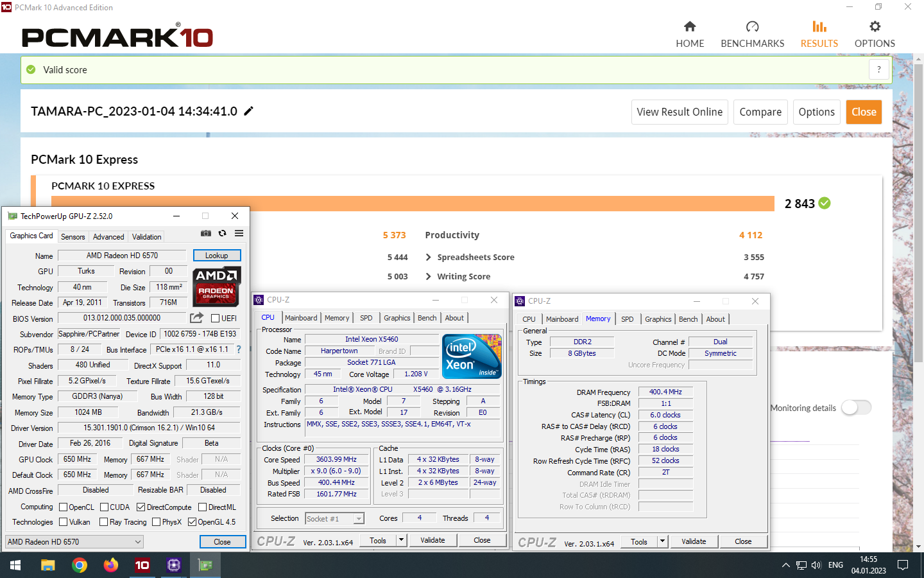Open AMD Radeon HD 6570 GPU dropdown
Screen dimensions: 924x578
pyautogui.click(x=74, y=541)
